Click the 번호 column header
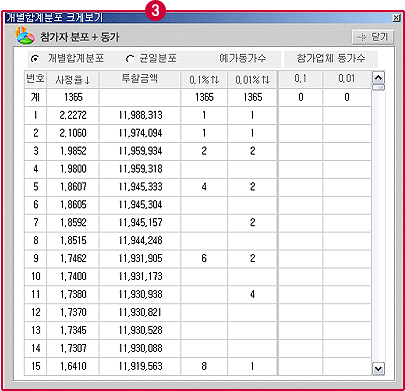Screen dimensions: 405x391 point(35,79)
